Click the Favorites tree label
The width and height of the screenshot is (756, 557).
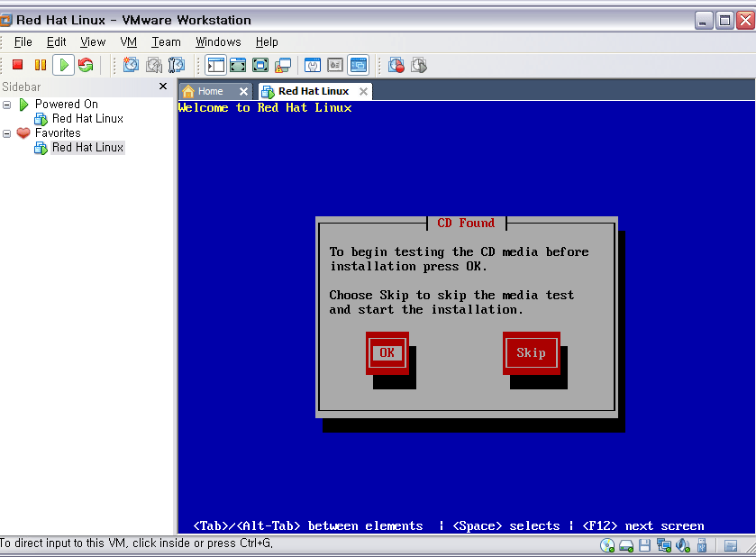click(x=58, y=133)
